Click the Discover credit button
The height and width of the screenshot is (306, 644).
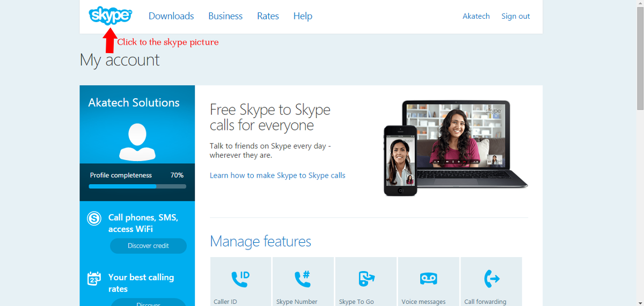coord(148,246)
